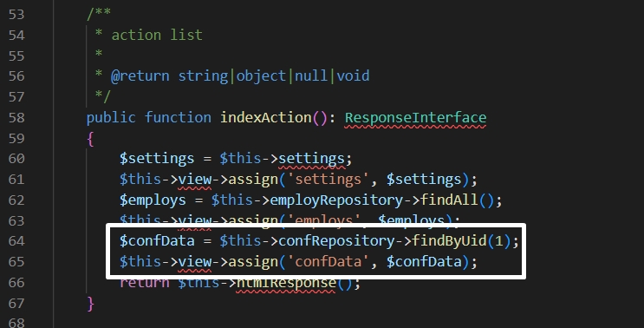Screen dimensions: 644x328
Task: Click the findByUid method call
Action: [x=449, y=241]
